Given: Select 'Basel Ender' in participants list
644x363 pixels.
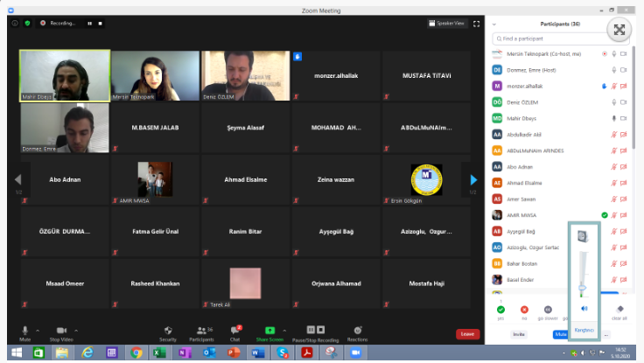Looking at the screenshot, I should (x=520, y=280).
